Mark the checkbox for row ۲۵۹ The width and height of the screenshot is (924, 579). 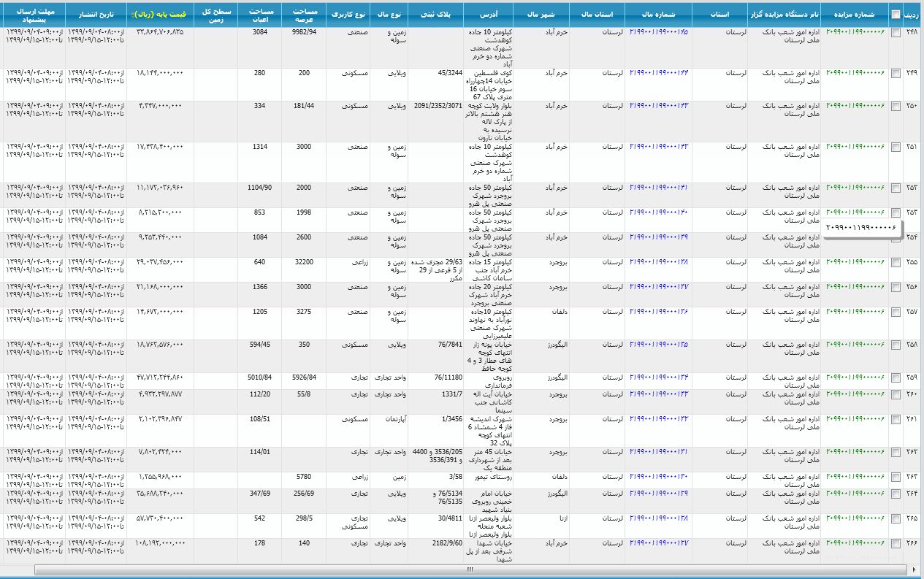pos(896,377)
